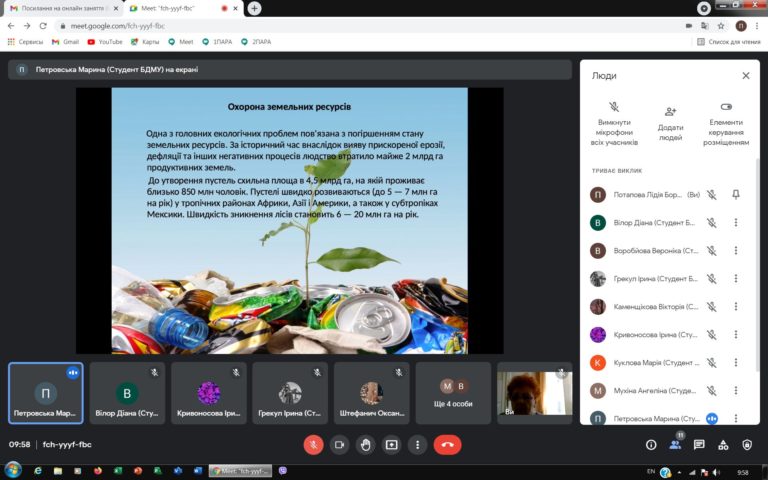The height and width of the screenshot is (480, 768).
Task: Open the activities icon
Action: click(x=723, y=445)
